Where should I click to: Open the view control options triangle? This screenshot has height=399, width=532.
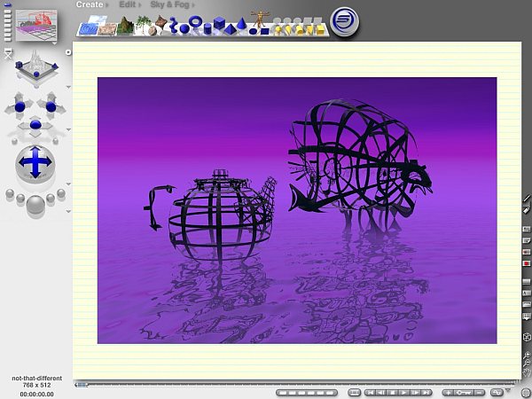(68, 88)
